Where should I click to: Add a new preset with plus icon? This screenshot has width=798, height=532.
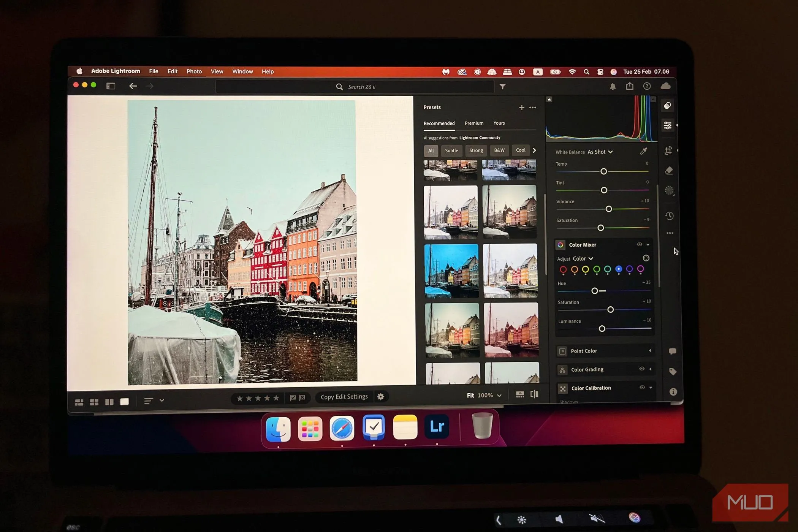[x=521, y=108]
